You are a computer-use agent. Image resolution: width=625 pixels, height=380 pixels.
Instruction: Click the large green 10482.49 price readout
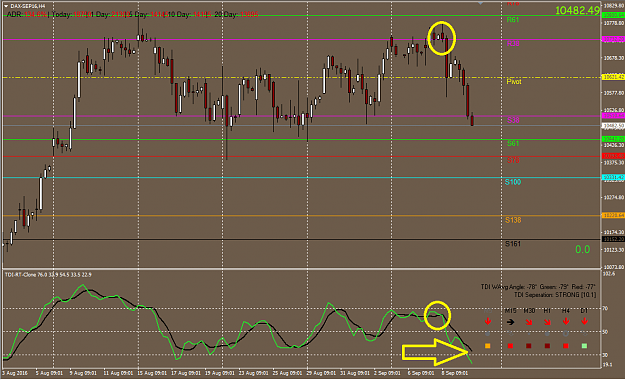click(577, 10)
